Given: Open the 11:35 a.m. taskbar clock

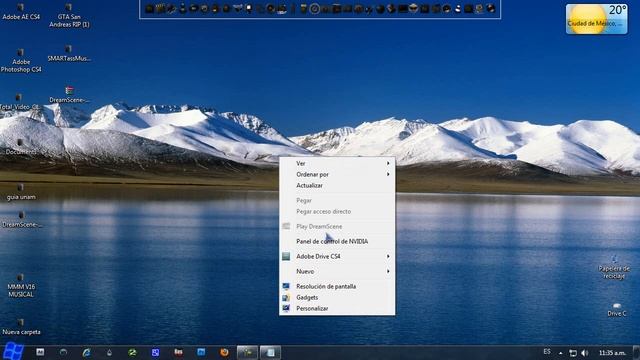Looking at the screenshot, I should coord(612,353).
